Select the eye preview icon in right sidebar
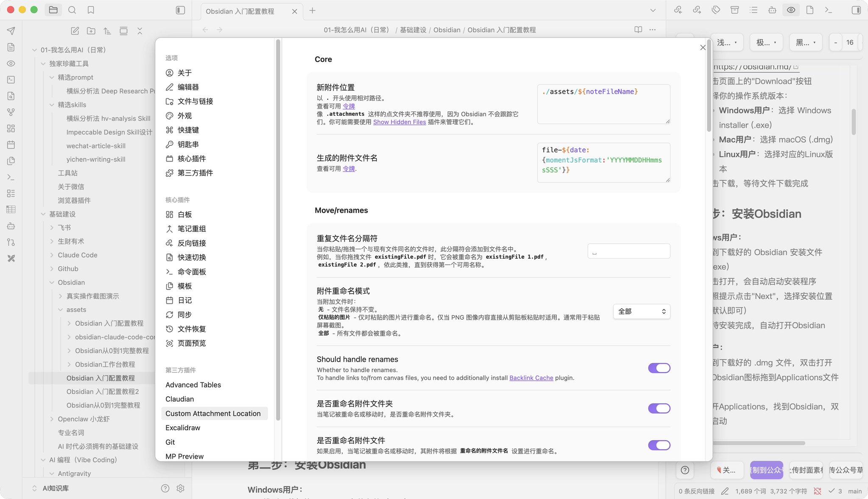 791,10
